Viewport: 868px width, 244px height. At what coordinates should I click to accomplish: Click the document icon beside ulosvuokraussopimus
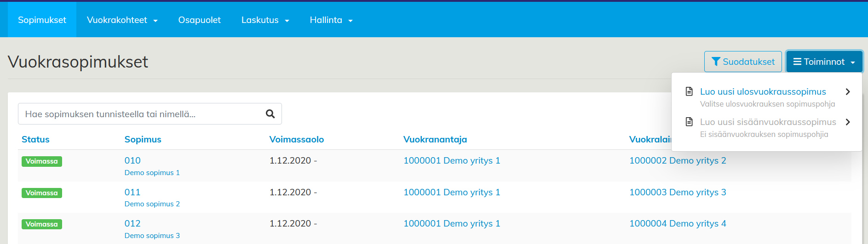[x=689, y=91]
